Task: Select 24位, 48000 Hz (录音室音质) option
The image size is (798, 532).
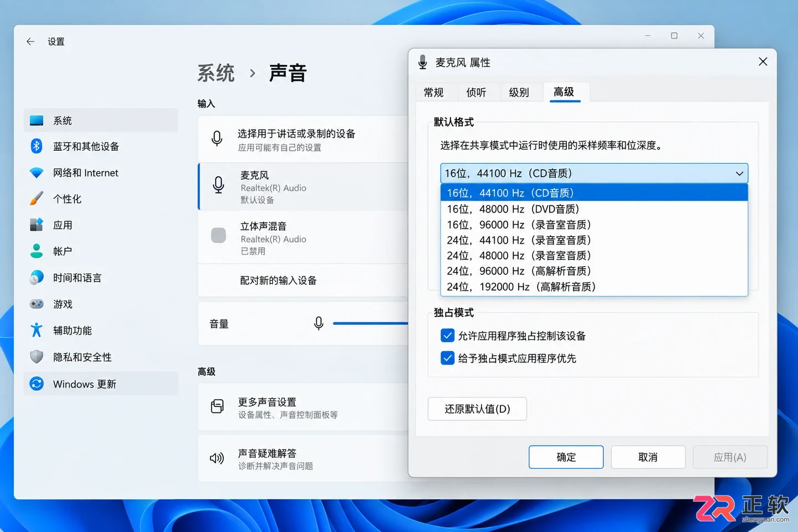Action: pos(594,255)
